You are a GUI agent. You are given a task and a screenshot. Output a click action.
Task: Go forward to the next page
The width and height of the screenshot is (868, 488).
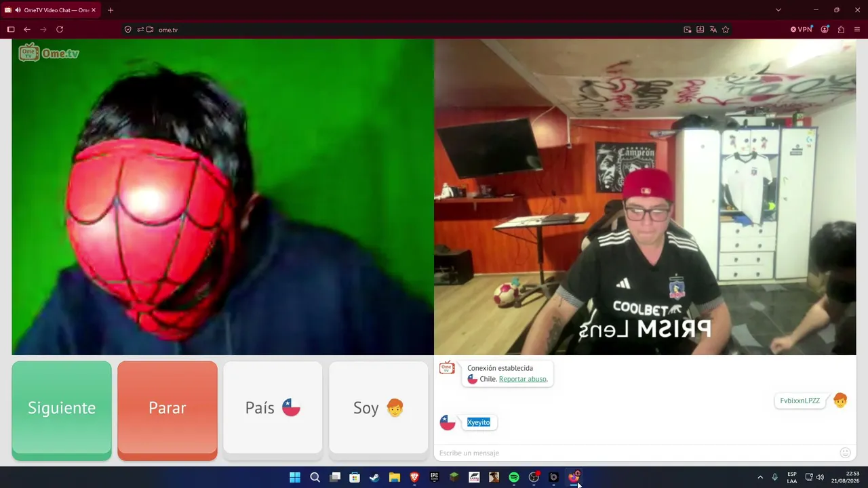[43, 29]
